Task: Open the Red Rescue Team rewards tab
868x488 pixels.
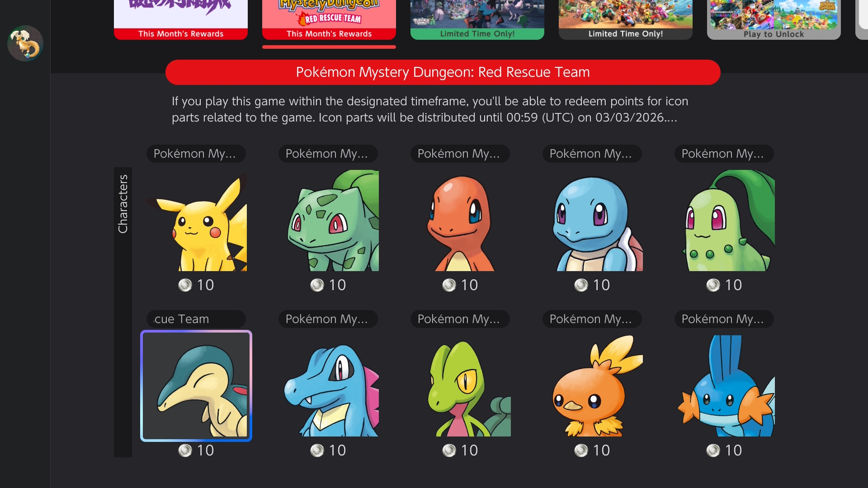Action: pyautogui.click(x=329, y=20)
